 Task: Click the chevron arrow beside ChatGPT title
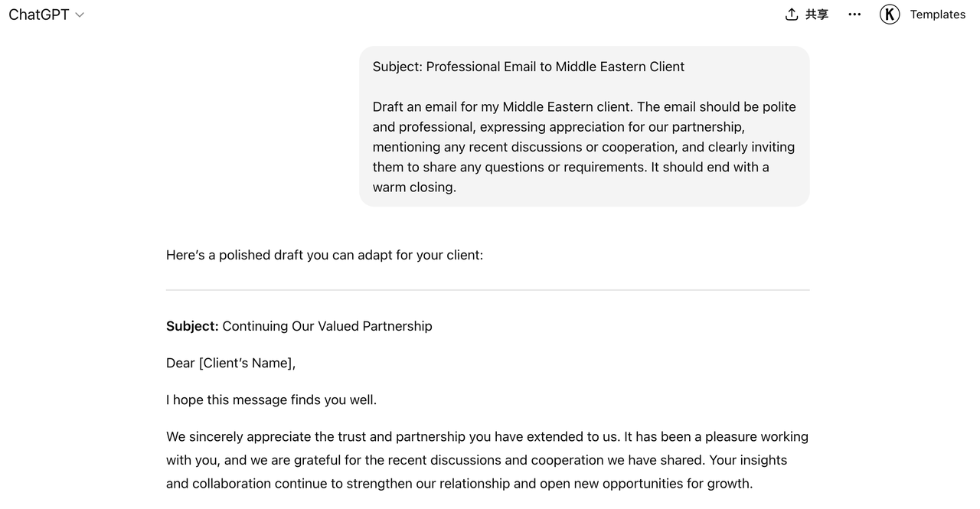tap(80, 15)
